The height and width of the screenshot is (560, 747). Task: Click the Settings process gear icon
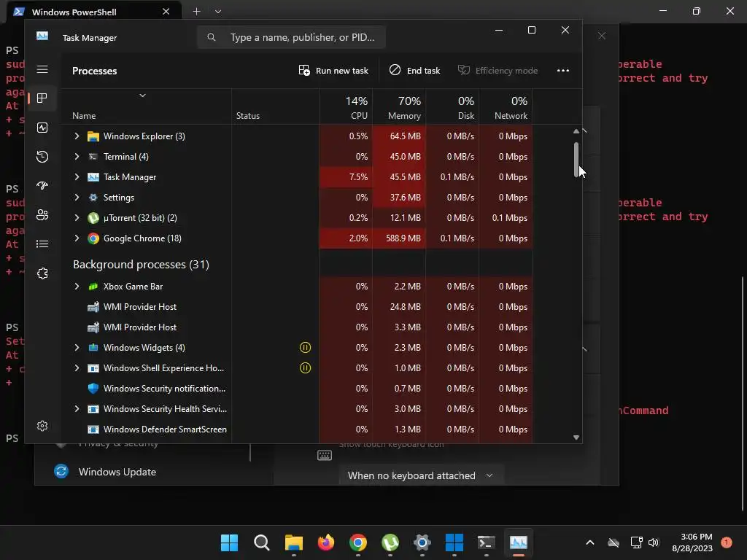(93, 198)
